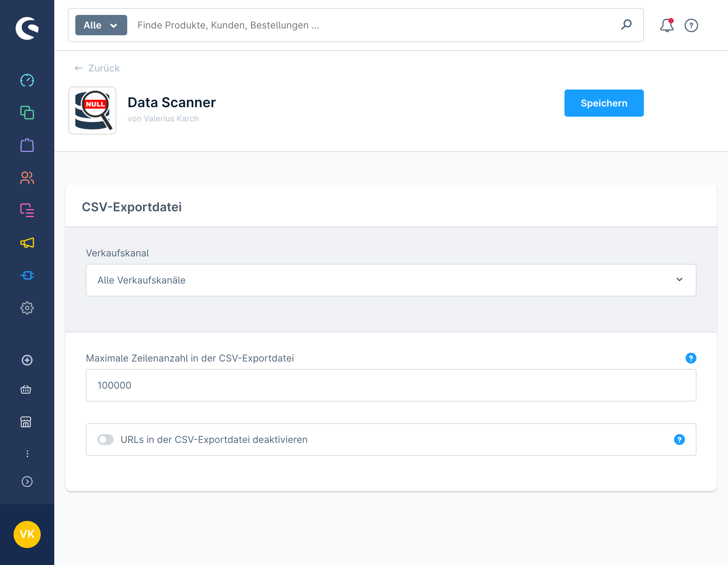Image resolution: width=728 pixels, height=565 pixels.
Task: Show help tooltip for Maximale Zeilenanzahl
Action: pyautogui.click(x=691, y=358)
